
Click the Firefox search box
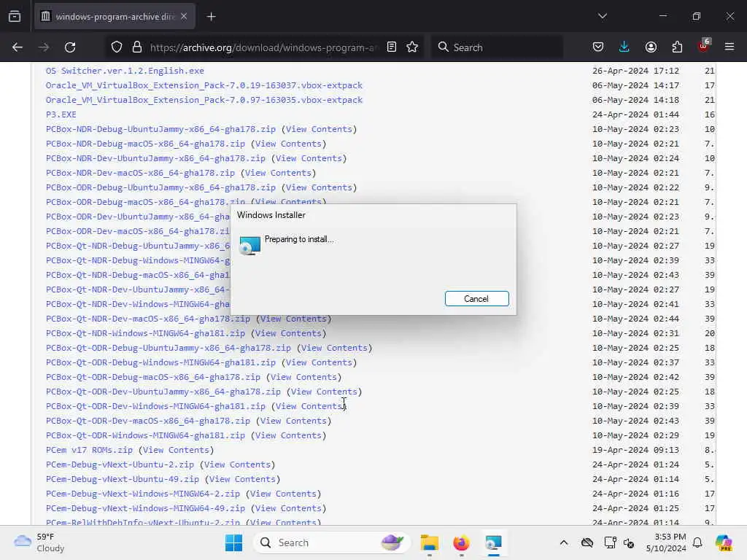(498, 47)
